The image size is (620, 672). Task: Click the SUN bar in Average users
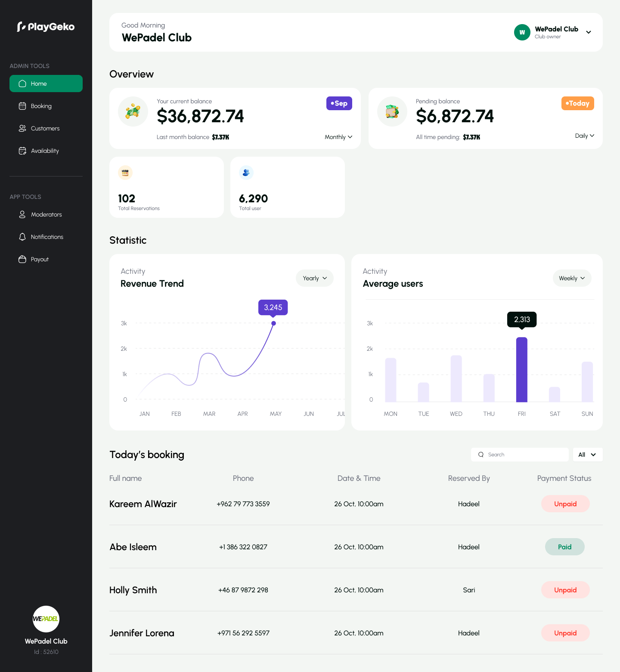587,382
